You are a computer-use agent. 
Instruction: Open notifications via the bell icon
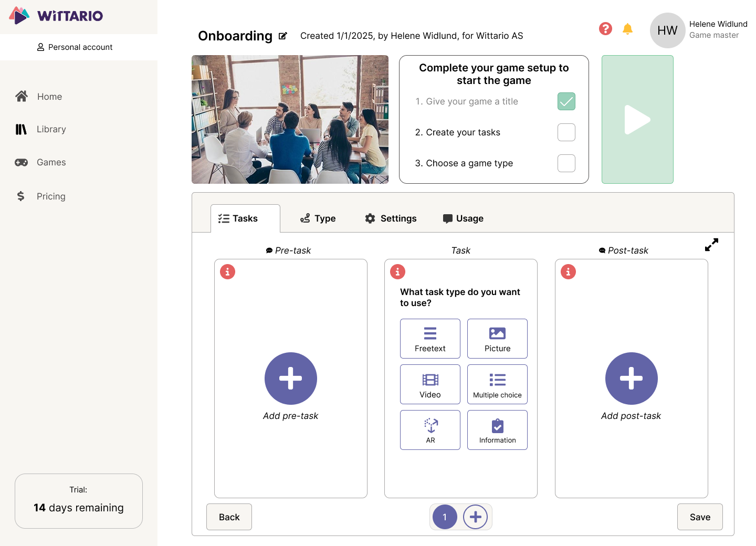pos(627,29)
